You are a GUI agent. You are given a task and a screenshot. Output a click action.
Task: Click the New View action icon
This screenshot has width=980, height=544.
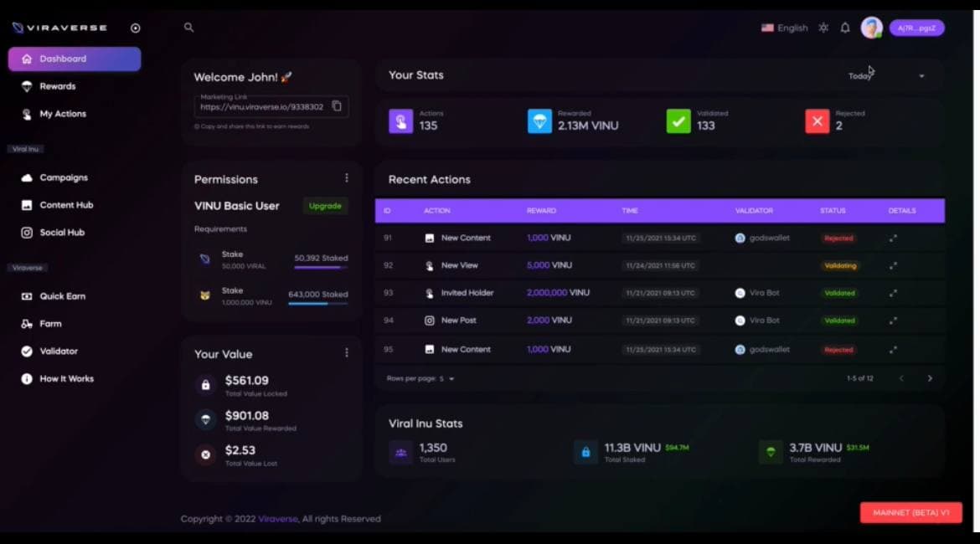pos(430,265)
